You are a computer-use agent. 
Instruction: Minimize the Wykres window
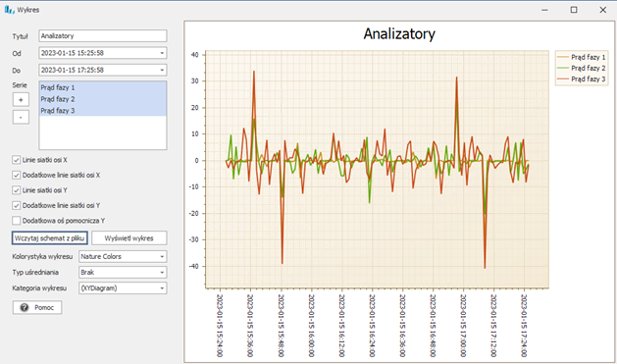pyautogui.click(x=544, y=10)
